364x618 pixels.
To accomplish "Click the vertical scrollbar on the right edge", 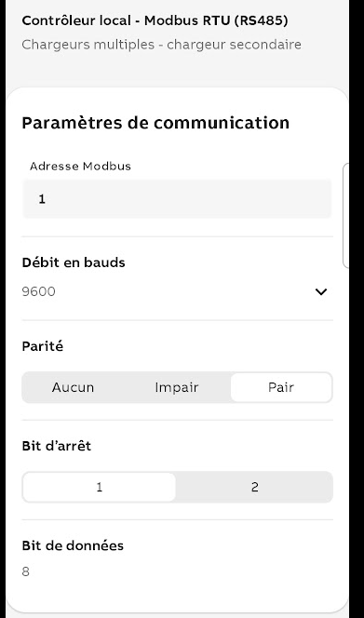I will click(x=346, y=216).
